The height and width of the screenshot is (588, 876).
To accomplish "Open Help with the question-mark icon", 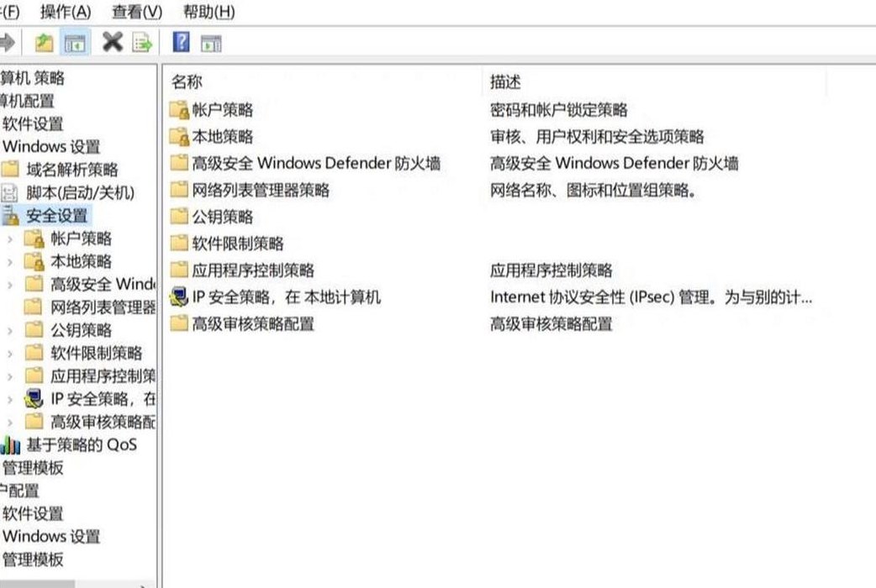I will (x=181, y=42).
